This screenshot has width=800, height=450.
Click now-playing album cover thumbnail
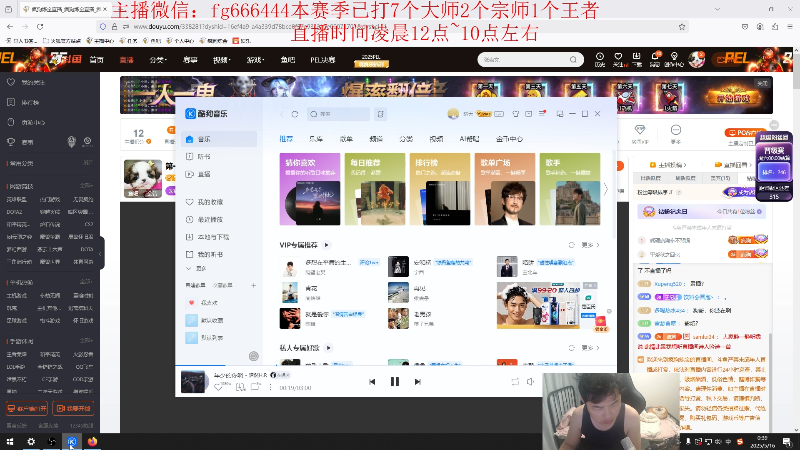tap(193, 382)
